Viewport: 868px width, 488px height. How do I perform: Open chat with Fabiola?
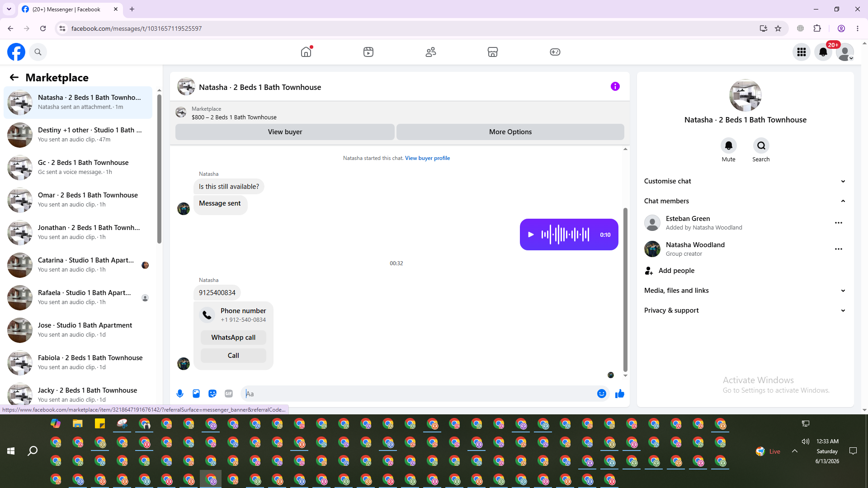(x=78, y=362)
